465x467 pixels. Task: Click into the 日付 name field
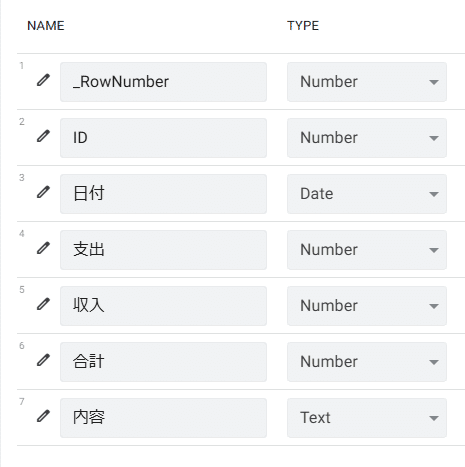[x=163, y=194]
